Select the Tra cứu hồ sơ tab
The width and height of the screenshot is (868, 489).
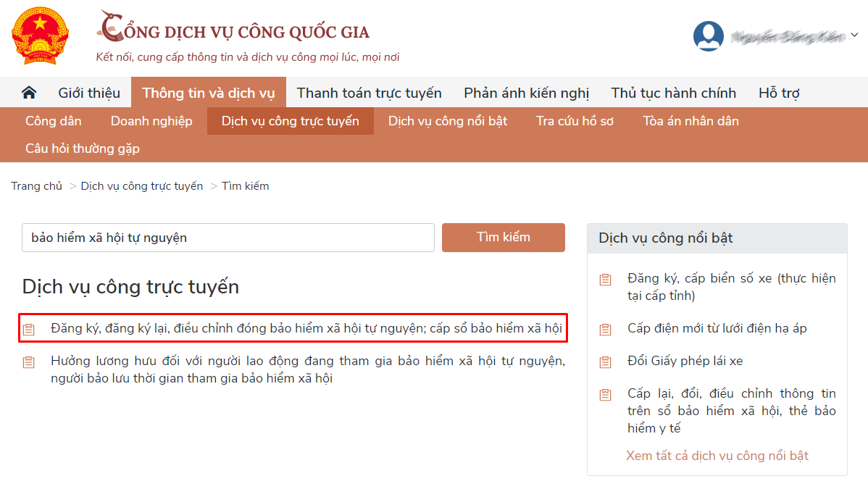click(x=575, y=121)
